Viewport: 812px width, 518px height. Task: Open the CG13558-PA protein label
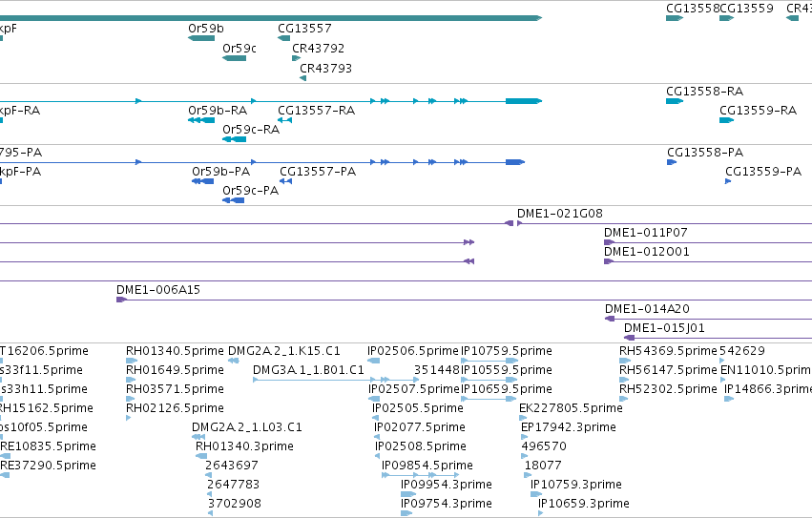(x=705, y=153)
